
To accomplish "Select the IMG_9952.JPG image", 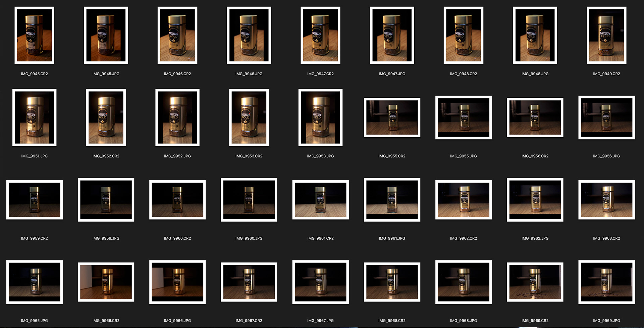I will (x=177, y=118).
